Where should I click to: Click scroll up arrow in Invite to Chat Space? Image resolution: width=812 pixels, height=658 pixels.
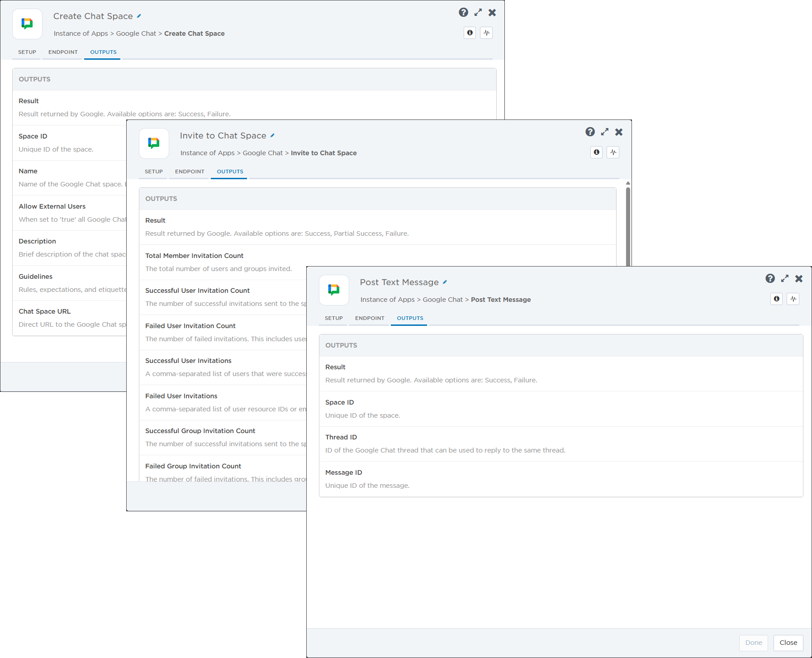628,183
